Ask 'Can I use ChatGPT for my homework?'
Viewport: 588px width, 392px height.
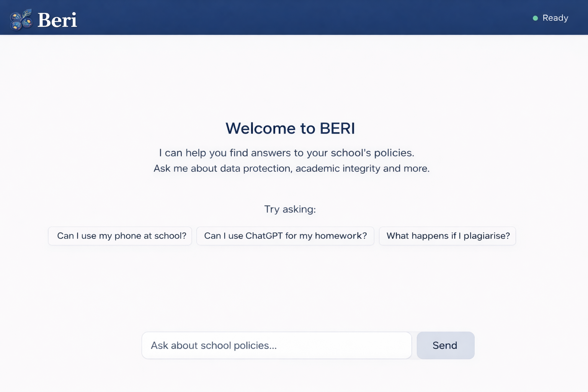click(285, 236)
